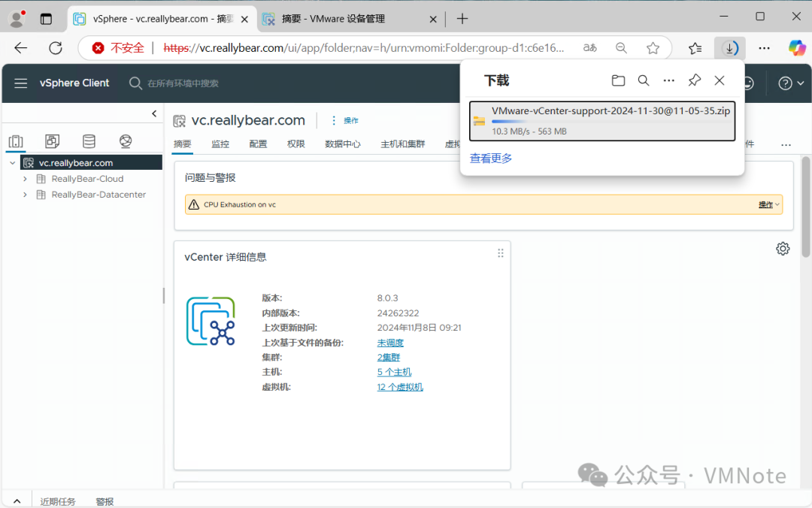Image resolution: width=812 pixels, height=508 pixels.
Task: Click the translate icon in the address bar
Action: click(x=590, y=48)
